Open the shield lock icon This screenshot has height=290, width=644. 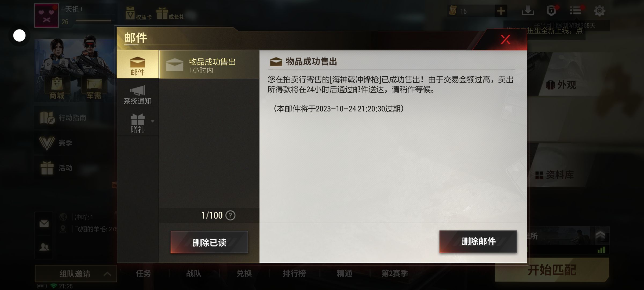(x=551, y=11)
